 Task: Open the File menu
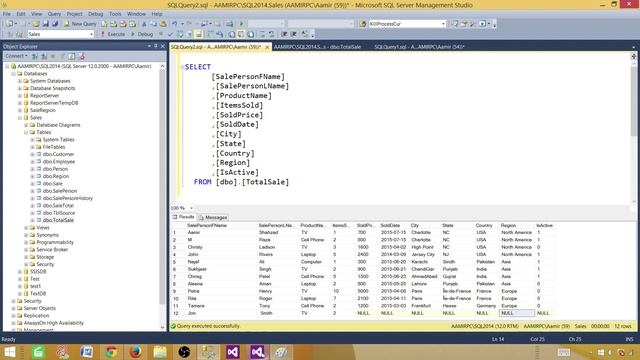coord(7,14)
